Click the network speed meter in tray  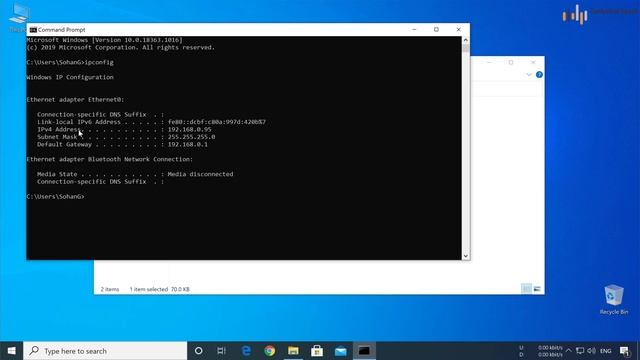tap(541, 351)
